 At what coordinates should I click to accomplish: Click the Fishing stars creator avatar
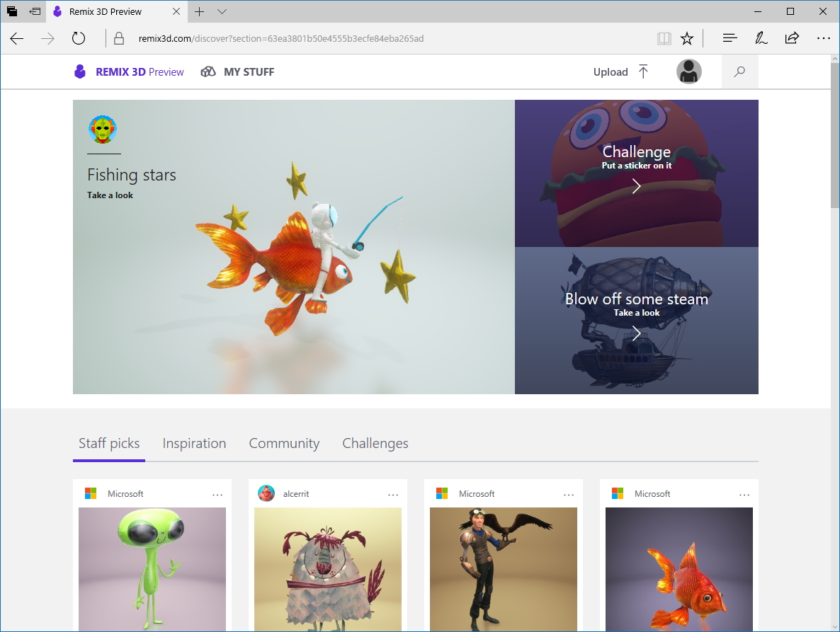click(102, 129)
